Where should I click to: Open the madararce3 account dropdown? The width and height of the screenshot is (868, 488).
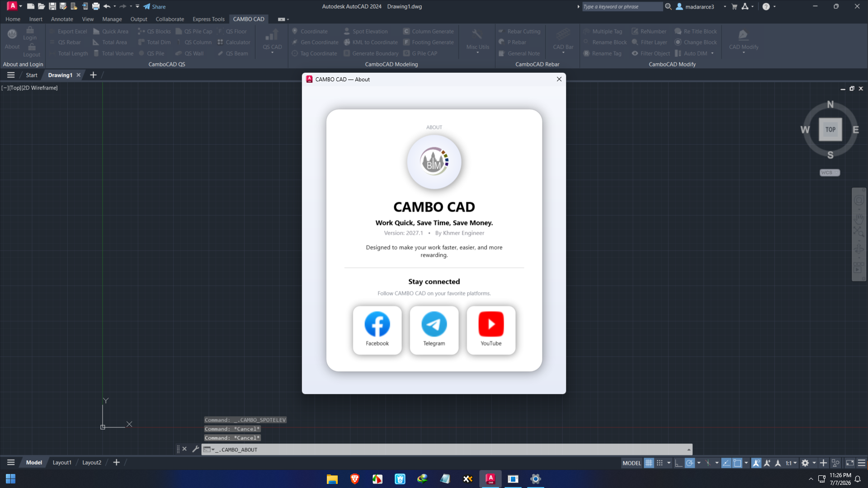(x=725, y=6)
